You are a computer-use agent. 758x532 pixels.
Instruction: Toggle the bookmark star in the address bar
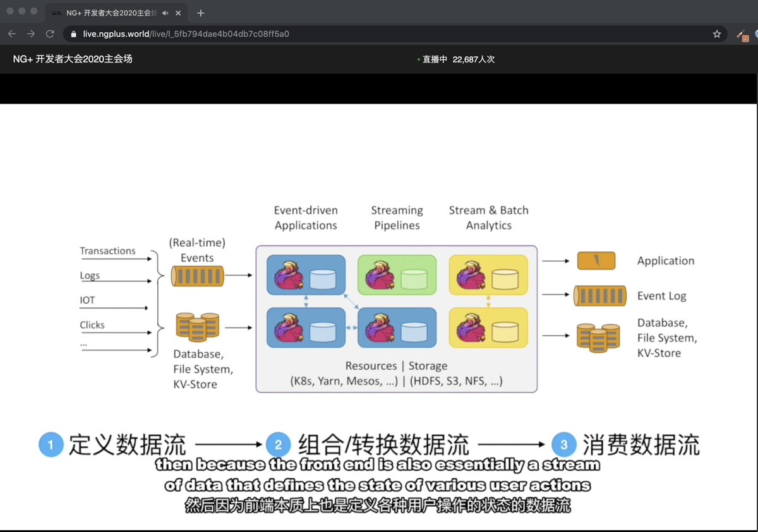[718, 35]
